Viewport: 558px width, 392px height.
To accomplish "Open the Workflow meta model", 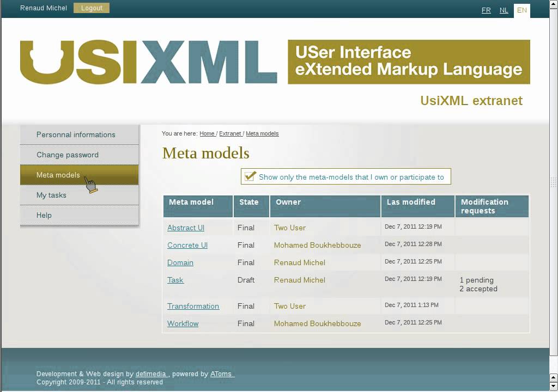I will (x=183, y=323).
